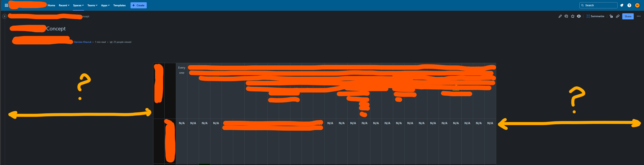Open the Spaces dropdown menu
This screenshot has width=644, height=165.
coord(78,5)
